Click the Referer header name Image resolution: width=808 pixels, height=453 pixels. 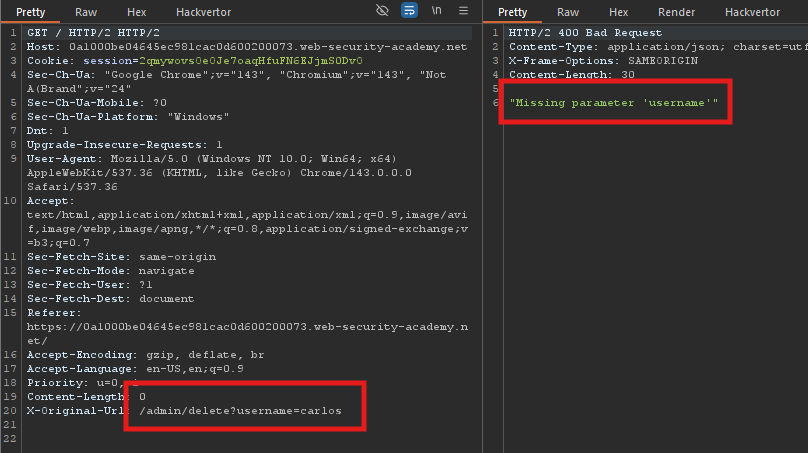[54, 312]
